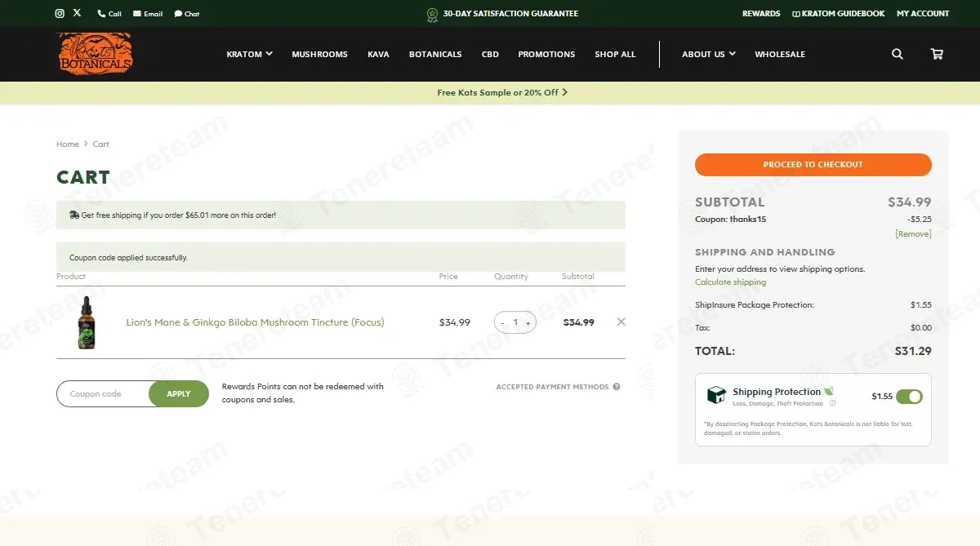This screenshot has width=980, height=546.
Task: Open the CBD menu item
Action: 490,54
